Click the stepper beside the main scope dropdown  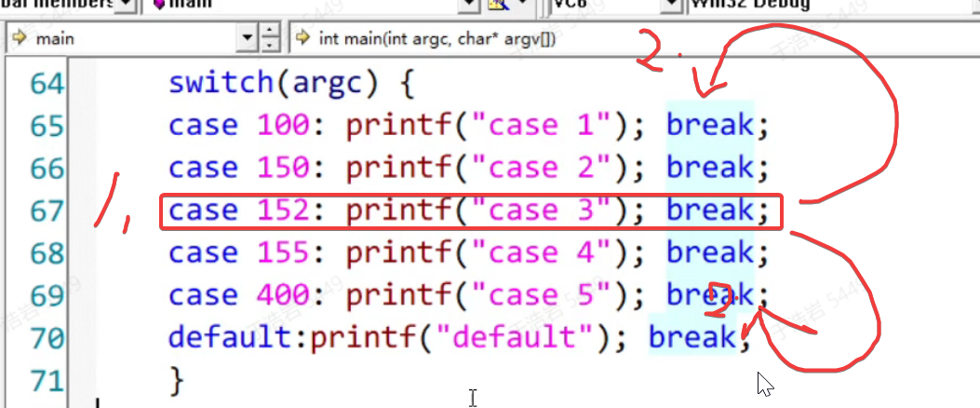coord(270,39)
